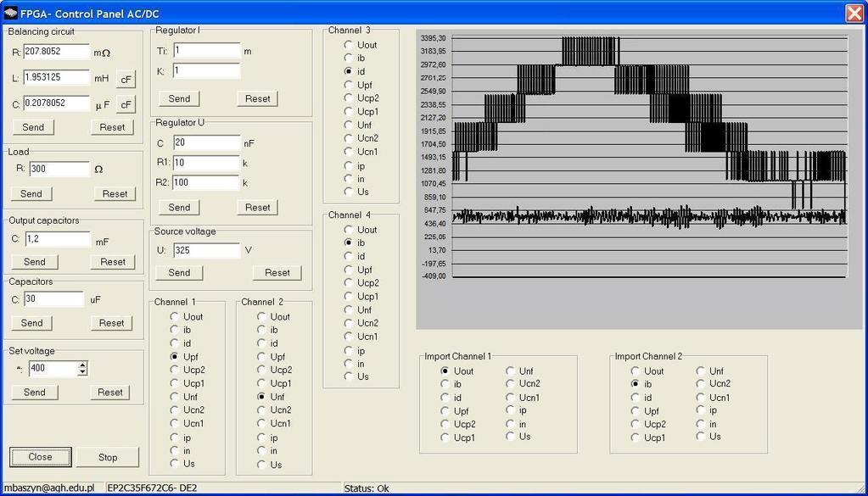This screenshot has width=868, height=496.
Task: Select Upf radio in Channel 1
Action: tap(184, 357)
